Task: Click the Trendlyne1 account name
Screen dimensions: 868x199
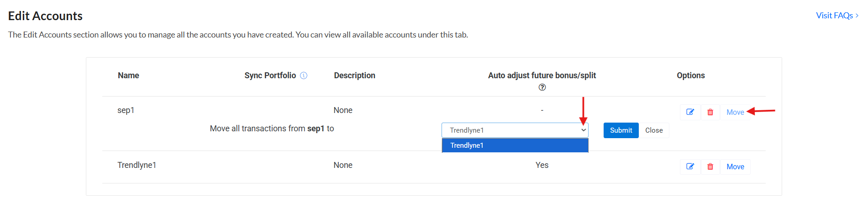Action: click(x=137, y=165)
